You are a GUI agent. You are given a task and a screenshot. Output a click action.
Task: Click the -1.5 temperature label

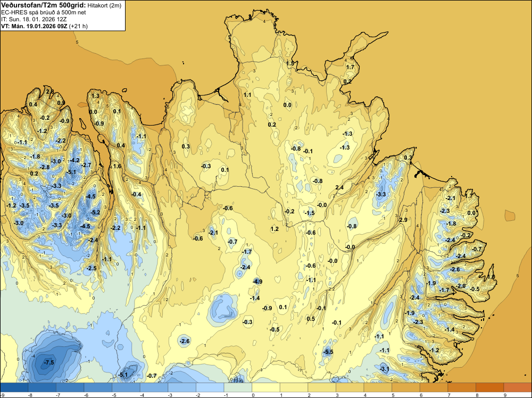point(310,213)
